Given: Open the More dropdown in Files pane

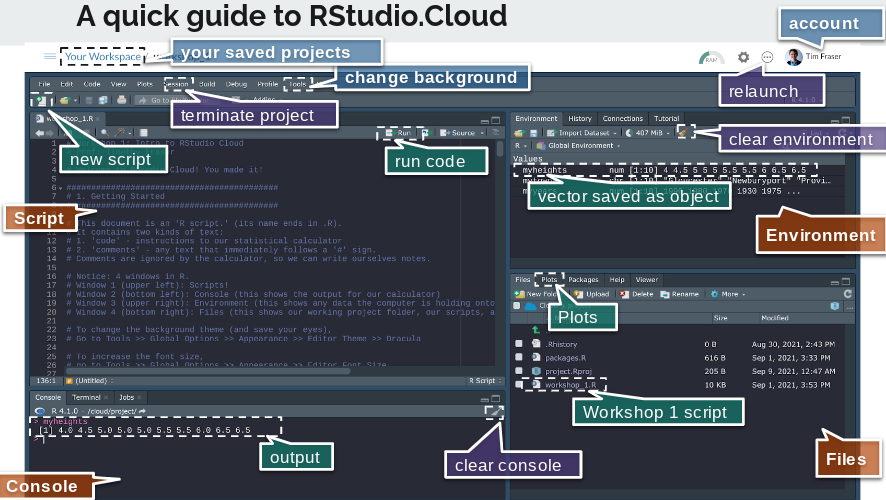Looking at the screenshot, I should pyautogui.click(x=728, y=294).
